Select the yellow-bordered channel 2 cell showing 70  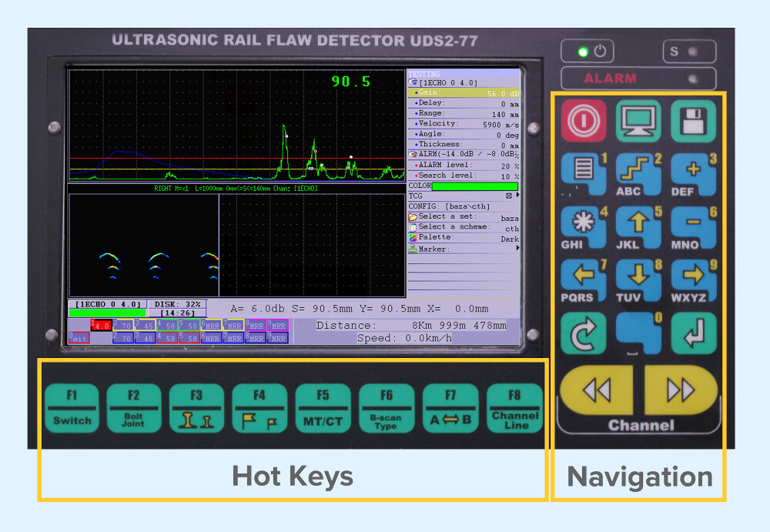pyautogui.click(x=122, y=325)
